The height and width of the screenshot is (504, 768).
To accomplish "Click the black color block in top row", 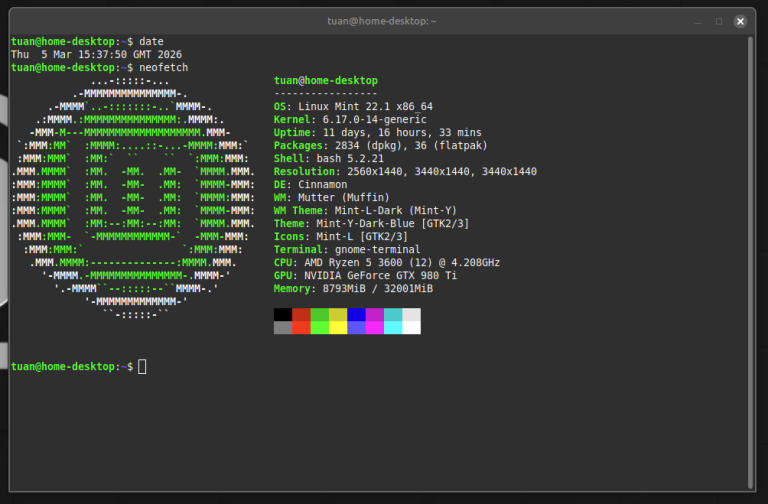I will click(x=283, y=314).
